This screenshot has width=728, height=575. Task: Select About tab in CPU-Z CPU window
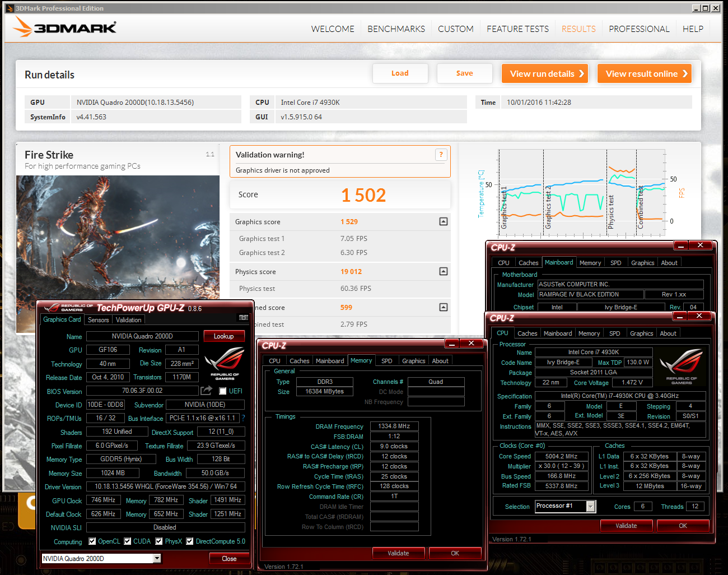[668, 333]
